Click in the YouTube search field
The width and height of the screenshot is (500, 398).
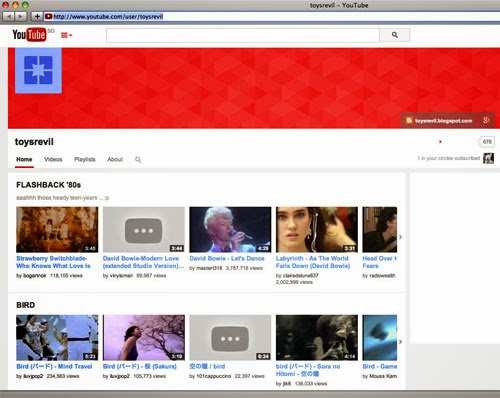click(243, 35)
